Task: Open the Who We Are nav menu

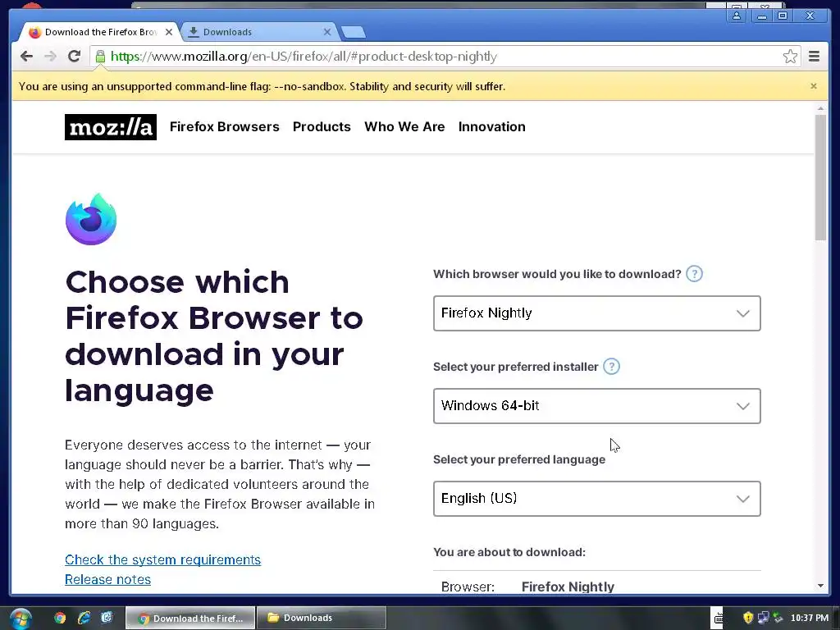Action: click(x=404, y=127)
